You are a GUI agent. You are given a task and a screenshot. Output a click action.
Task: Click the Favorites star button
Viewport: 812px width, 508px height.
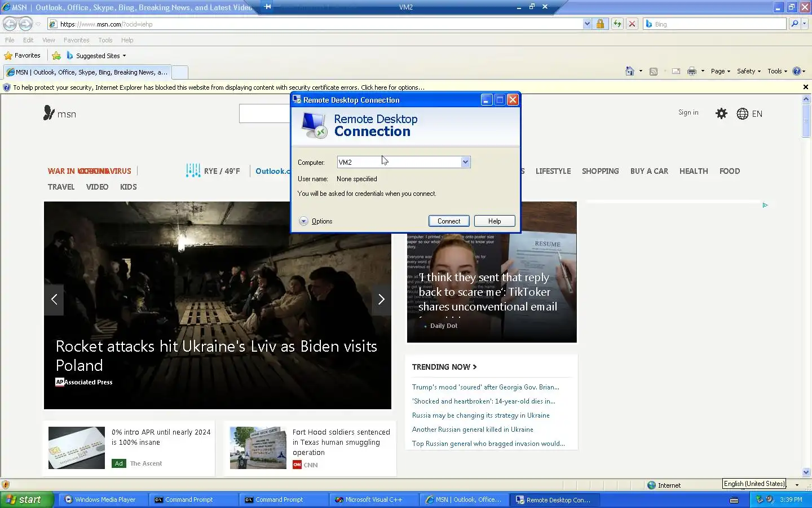coord(23,55)
